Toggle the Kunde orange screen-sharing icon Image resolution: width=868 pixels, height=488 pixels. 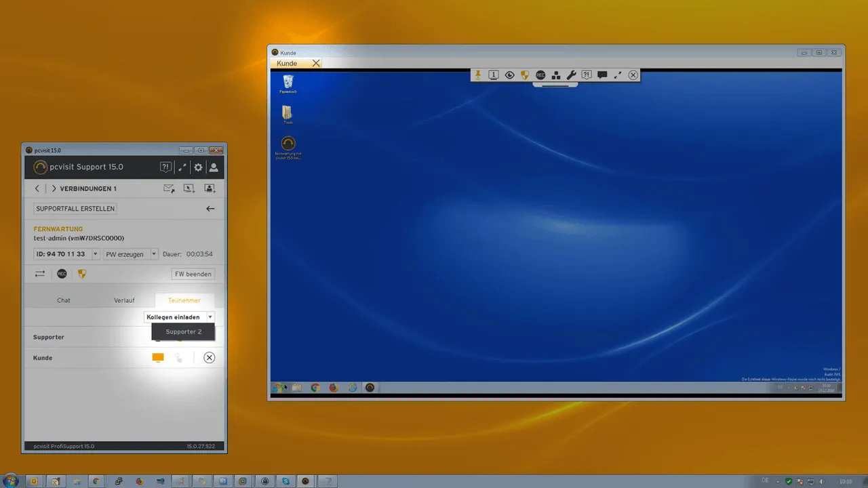(158, 358)
